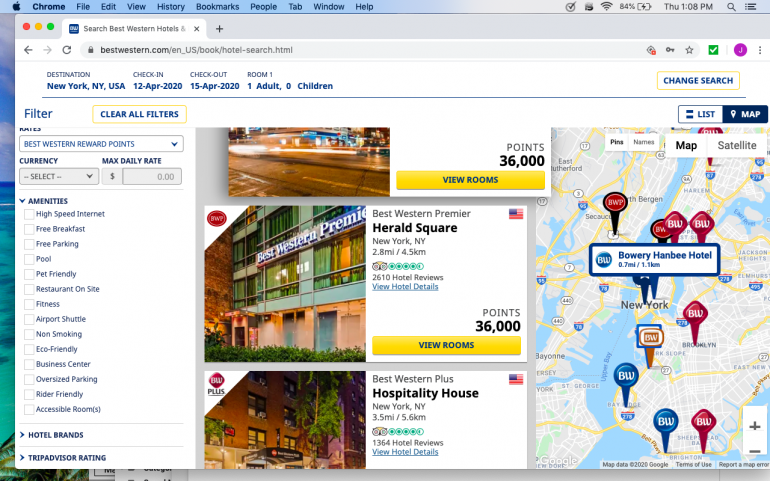Expand the Hotel Brands filter section
The image size is (770, 481).
click(56, 435)
